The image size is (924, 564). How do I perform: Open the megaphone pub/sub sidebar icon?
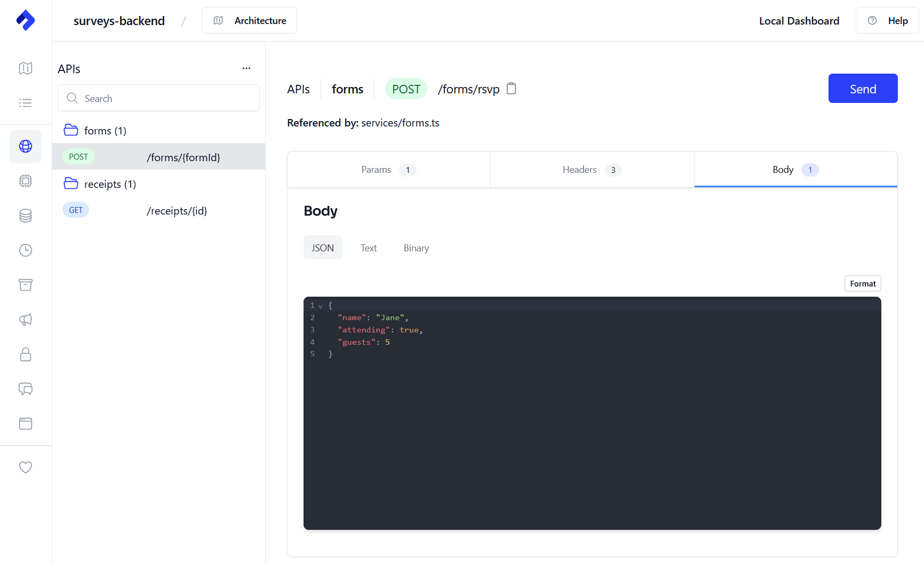26,320
